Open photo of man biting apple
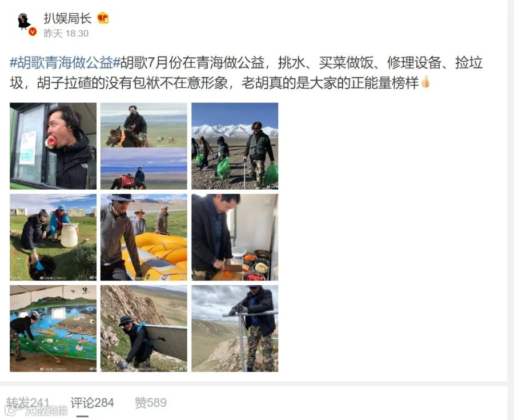Viewport: 514px width, 420px height. point(53,146)
